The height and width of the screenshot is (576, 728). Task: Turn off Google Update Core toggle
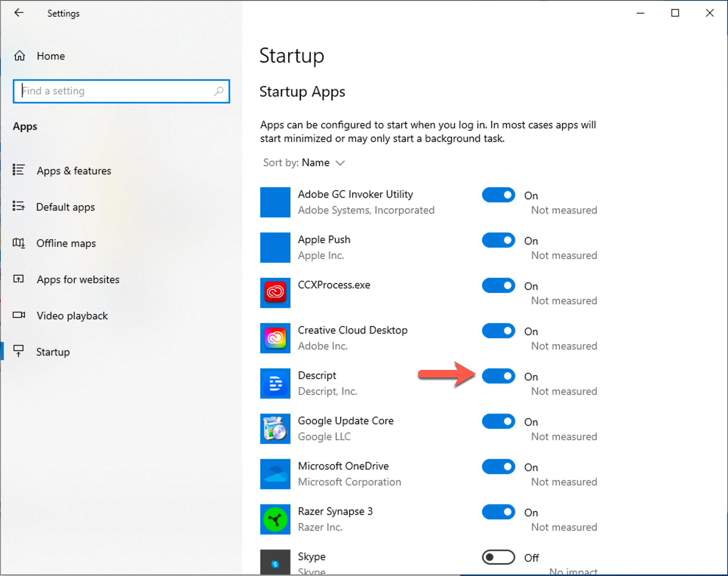point(498,422)
